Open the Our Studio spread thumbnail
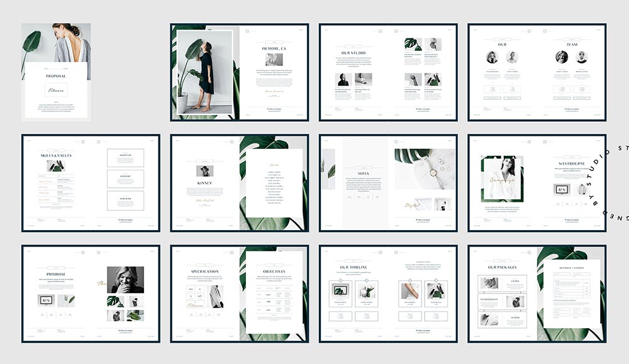Viewport: 629px width, 364px height. tap(388, 72)
